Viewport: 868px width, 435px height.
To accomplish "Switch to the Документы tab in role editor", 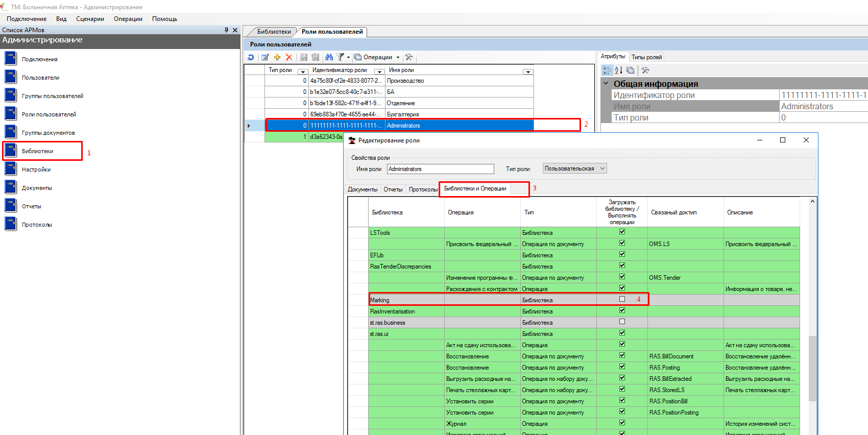I will (x=363, y=189).
